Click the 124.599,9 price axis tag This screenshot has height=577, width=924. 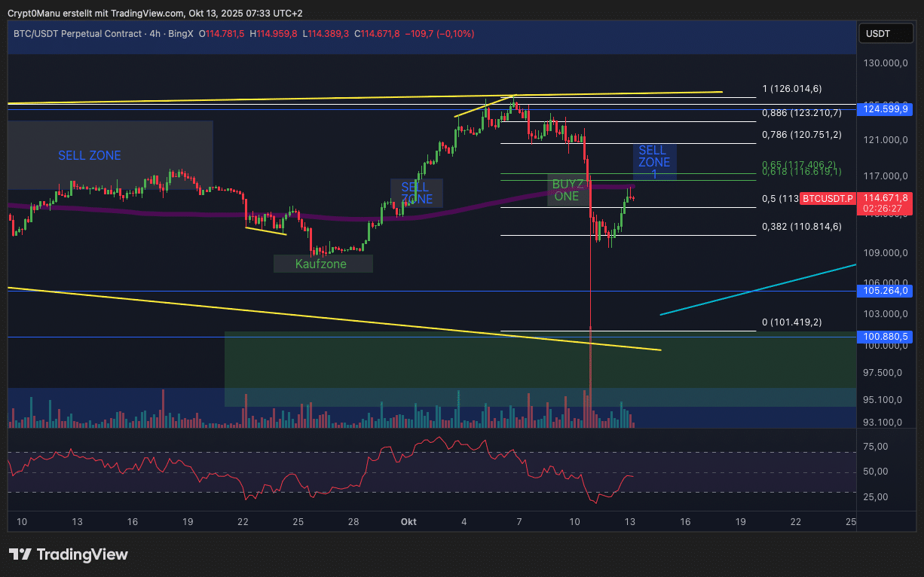click(886, 109)
